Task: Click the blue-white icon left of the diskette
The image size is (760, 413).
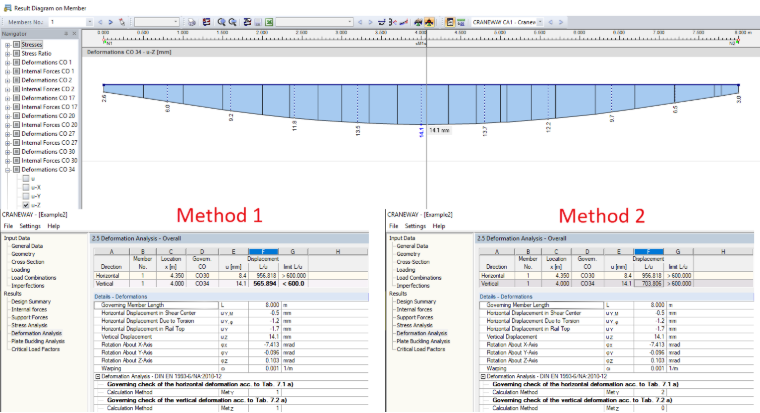Action: click(247, 22)
